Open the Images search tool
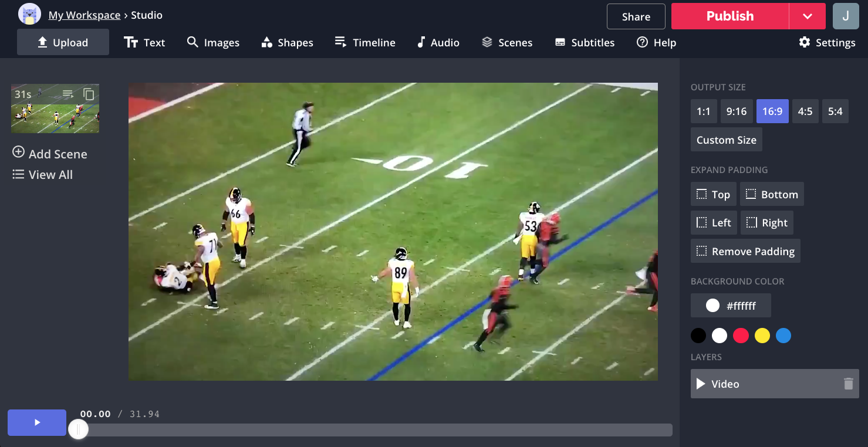 [x=213, y=42]
